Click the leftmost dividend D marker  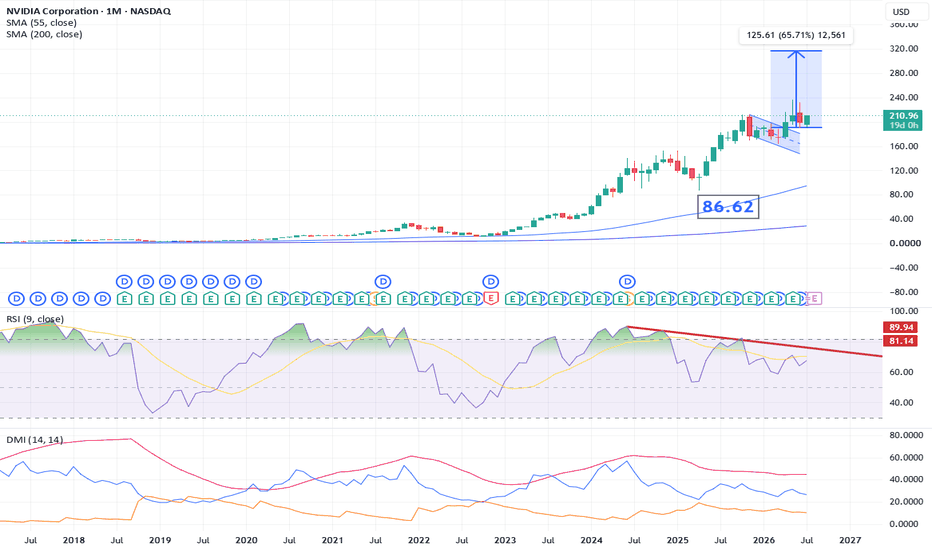click(x=16, y=298)
